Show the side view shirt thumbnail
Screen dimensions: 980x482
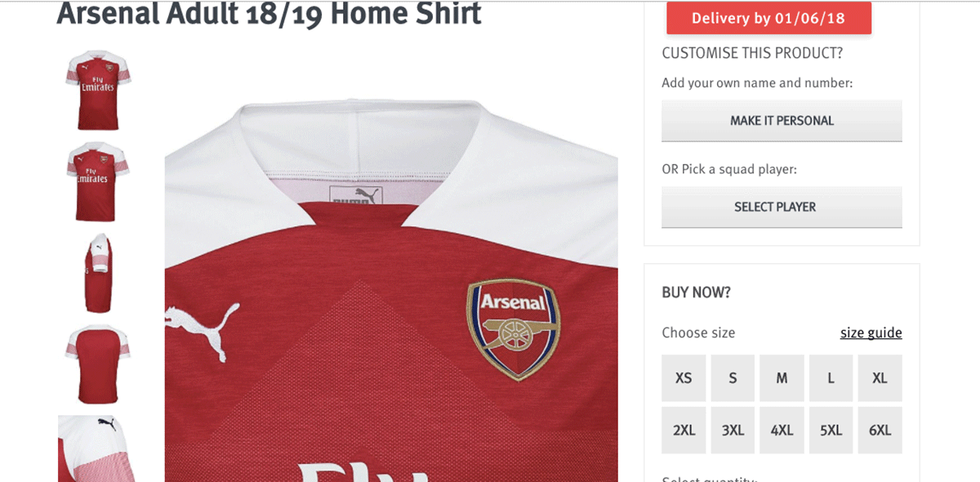coord(98,273)
